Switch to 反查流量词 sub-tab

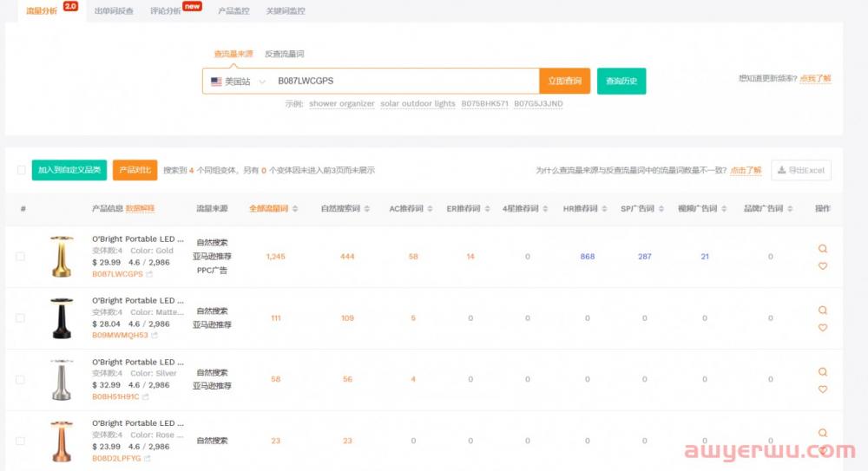coord(284,54)
